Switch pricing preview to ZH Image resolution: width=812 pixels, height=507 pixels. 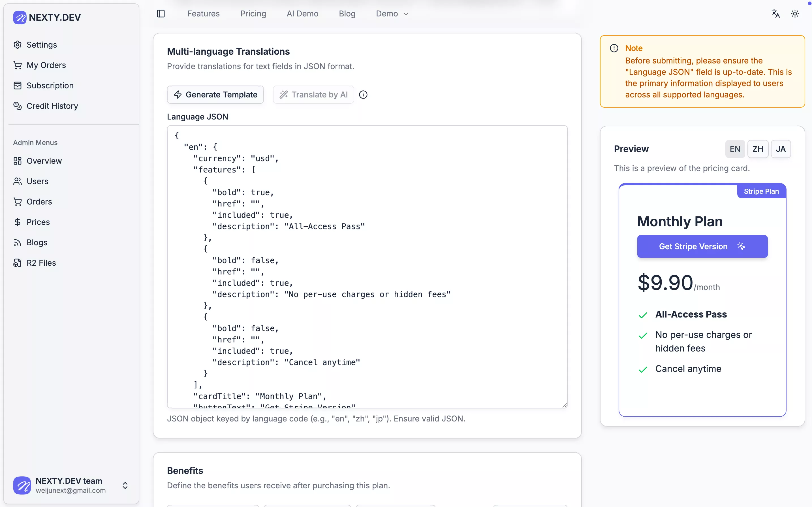coord(758,149)
